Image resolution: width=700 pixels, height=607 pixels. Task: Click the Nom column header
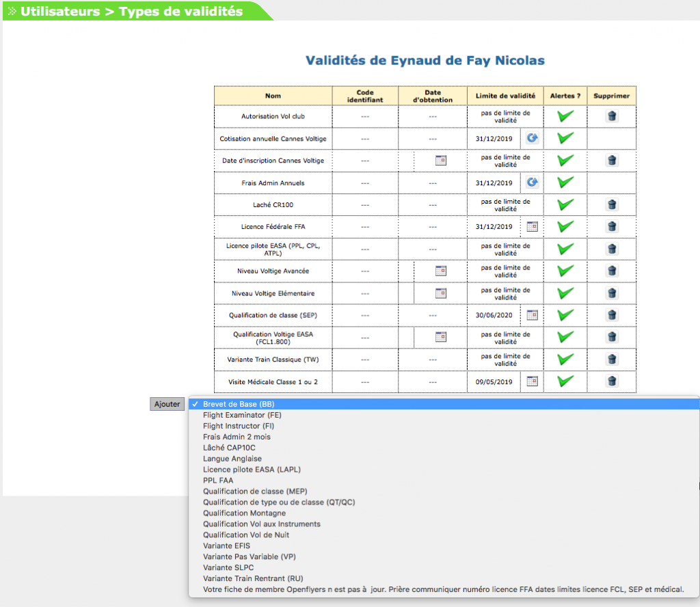pyautogui.click(x=273, y=96)
